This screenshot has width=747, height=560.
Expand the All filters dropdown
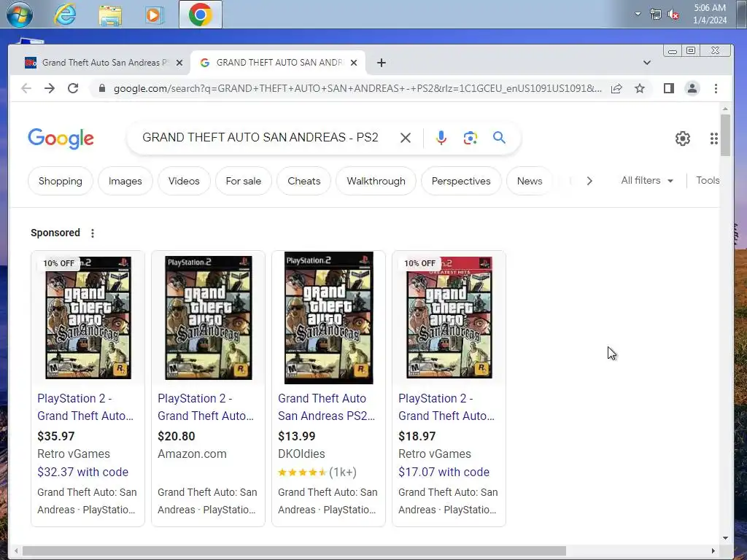[x=647, y=181]
